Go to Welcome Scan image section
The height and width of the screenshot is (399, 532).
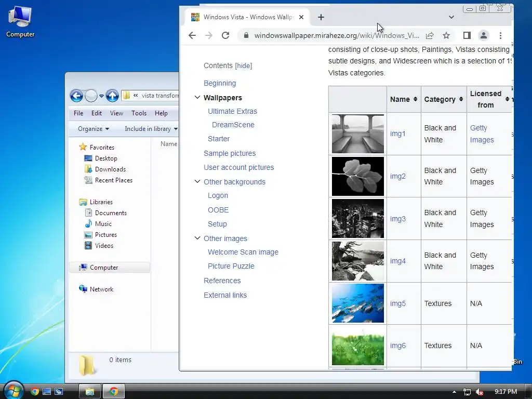[243, 252]
